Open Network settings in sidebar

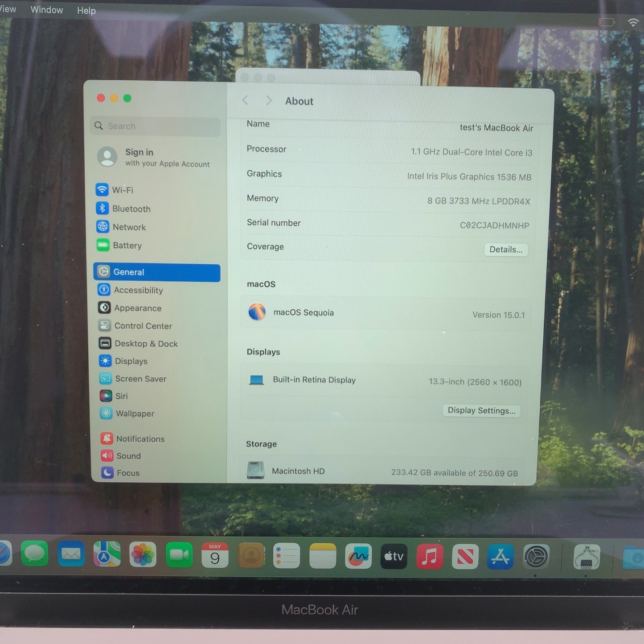coord(121,227)
